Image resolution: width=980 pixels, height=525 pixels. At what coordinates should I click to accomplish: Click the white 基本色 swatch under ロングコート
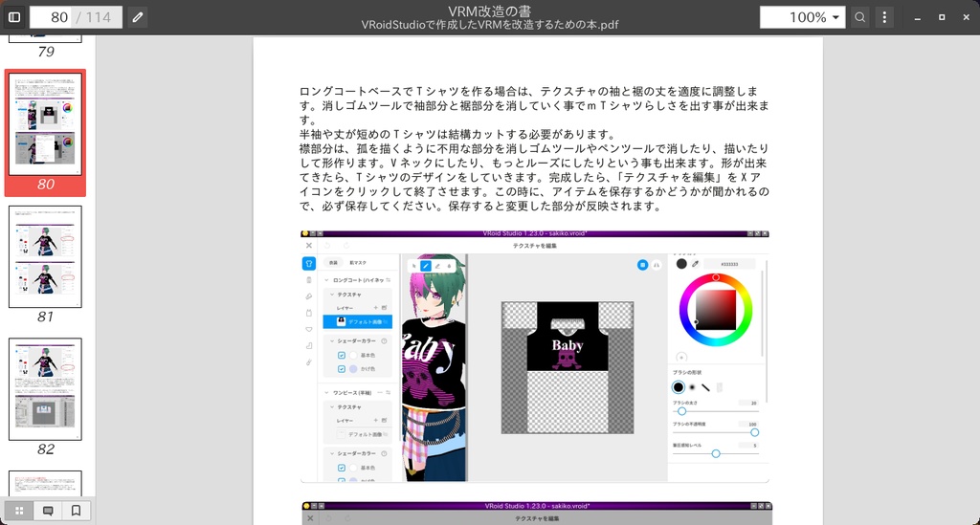pos(353,355)
